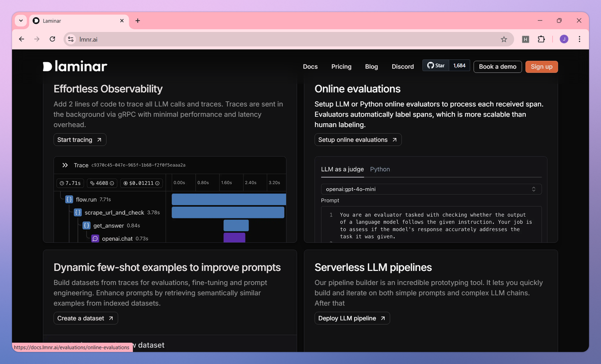Click the clock icon in 7.71s badge

[x=62, y=183]
